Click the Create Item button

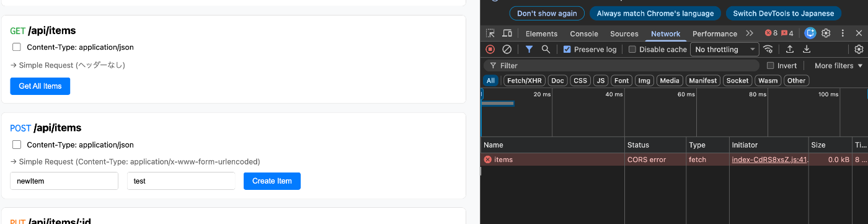[x=272, y=181]
